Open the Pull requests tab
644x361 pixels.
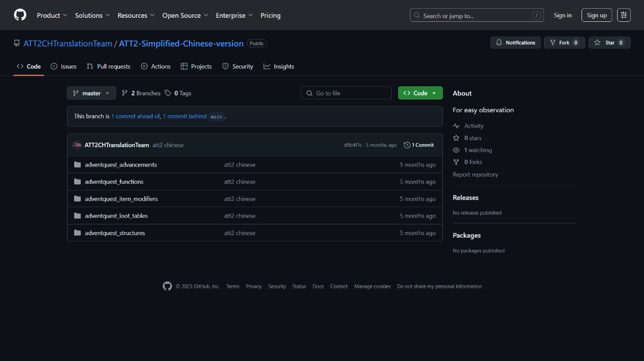pyautogui.click(x=108, y=67)
